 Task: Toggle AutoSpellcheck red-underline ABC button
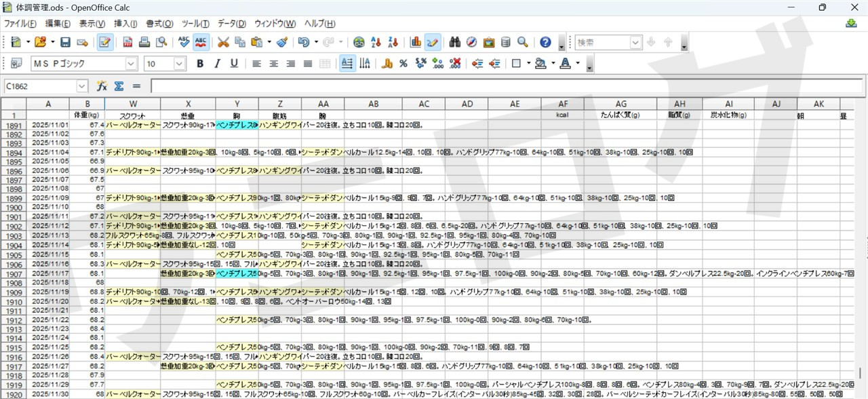pyautogui.click(x=201, y=42)
